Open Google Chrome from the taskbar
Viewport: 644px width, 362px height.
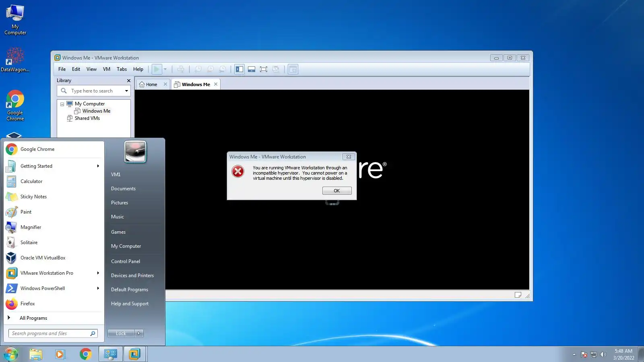point(85,354)
